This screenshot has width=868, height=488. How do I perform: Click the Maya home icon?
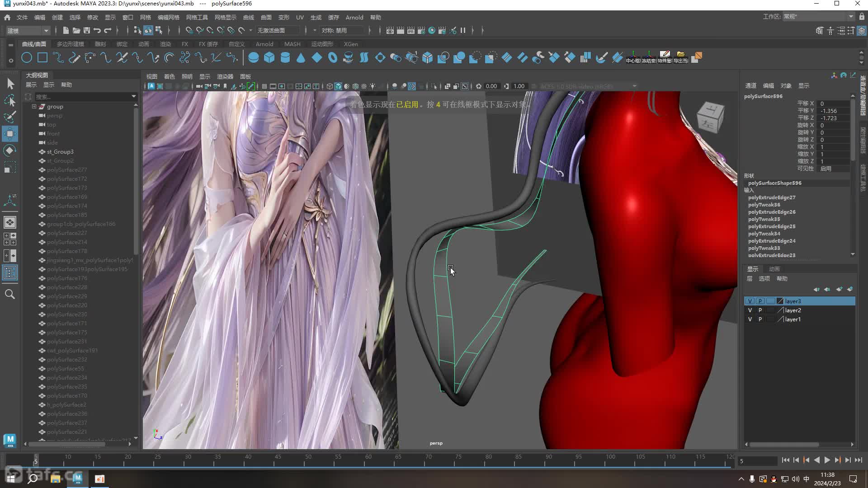[x=7, y=17]
